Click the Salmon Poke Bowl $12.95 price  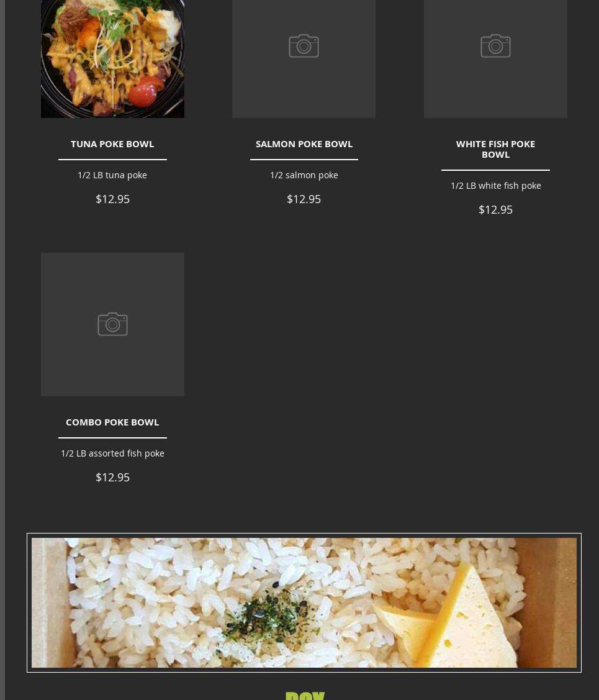[x=304, y=199]
